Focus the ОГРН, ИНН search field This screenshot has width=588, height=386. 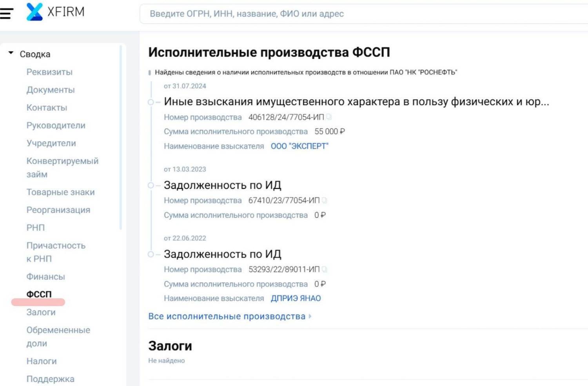364,14
